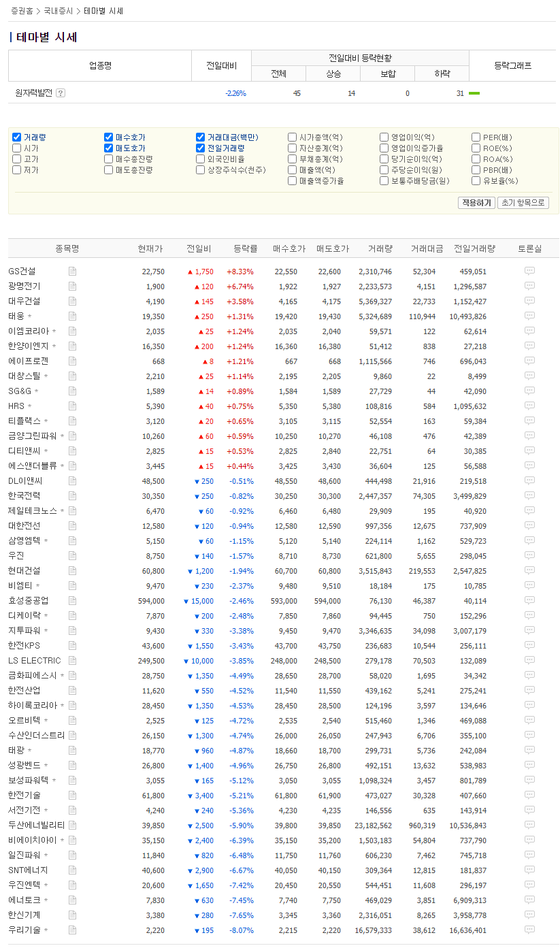Open discussion room icon for 대우건설
The height and width of the screenshot is (948, 560).
529,301
